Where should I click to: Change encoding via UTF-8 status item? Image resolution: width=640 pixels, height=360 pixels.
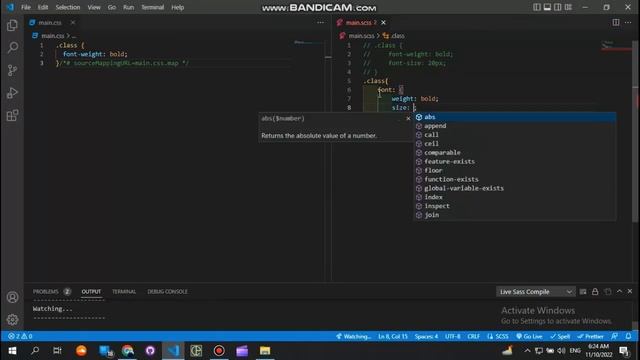pos(453,336)
